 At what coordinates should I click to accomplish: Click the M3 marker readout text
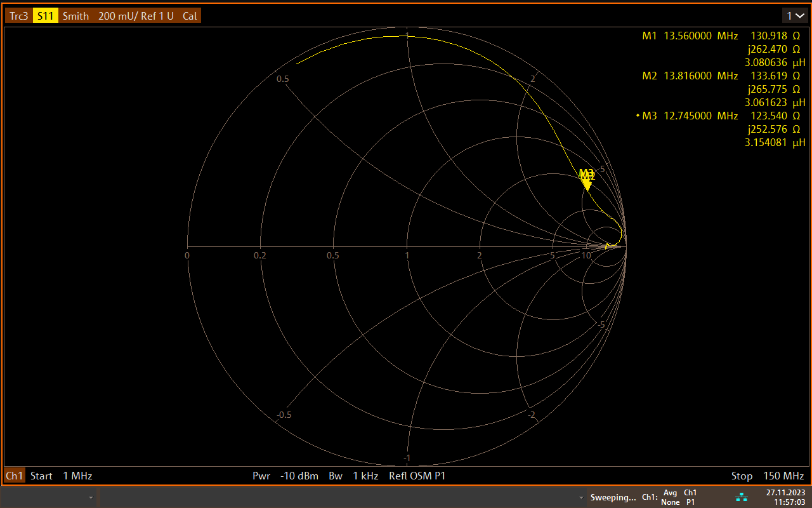point(650,116)
